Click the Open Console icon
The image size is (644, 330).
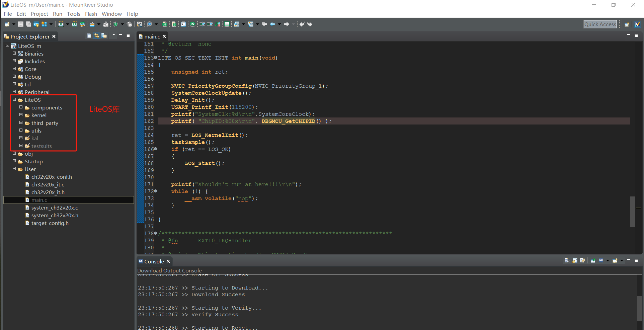615,260
